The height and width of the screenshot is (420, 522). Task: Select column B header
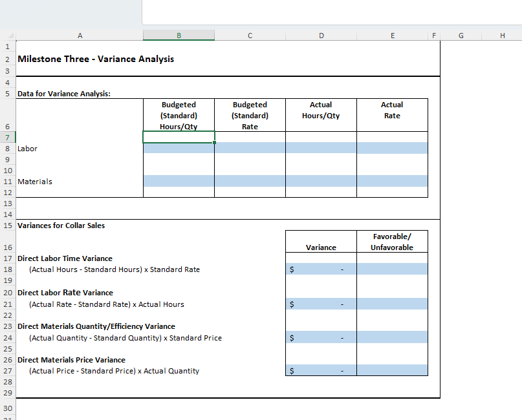(179, 36)
